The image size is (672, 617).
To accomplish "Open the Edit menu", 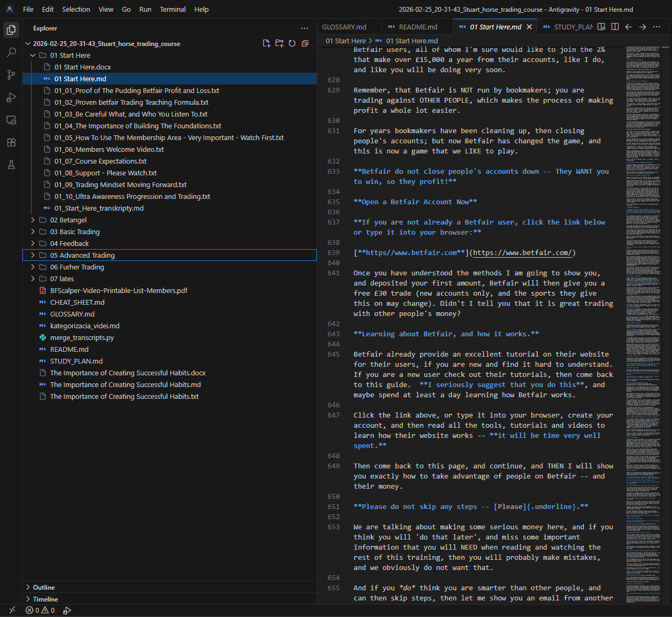I will click(x=48, y=9).
